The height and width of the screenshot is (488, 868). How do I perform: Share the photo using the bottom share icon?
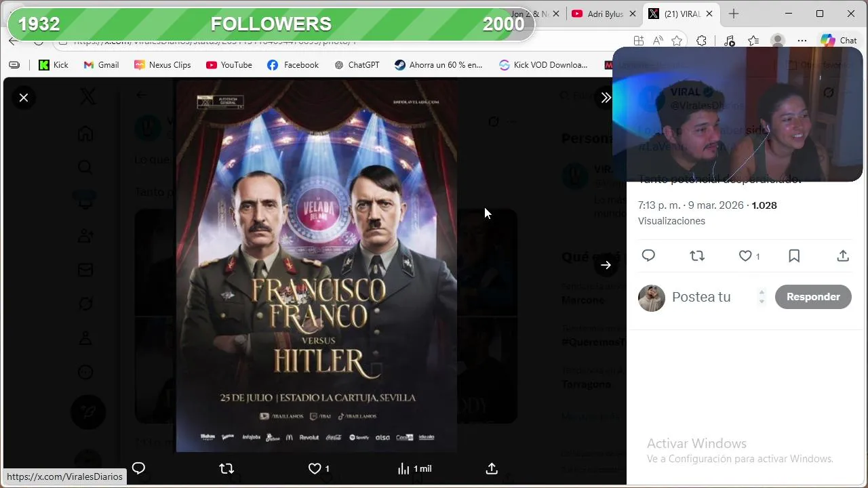[492, 468]
